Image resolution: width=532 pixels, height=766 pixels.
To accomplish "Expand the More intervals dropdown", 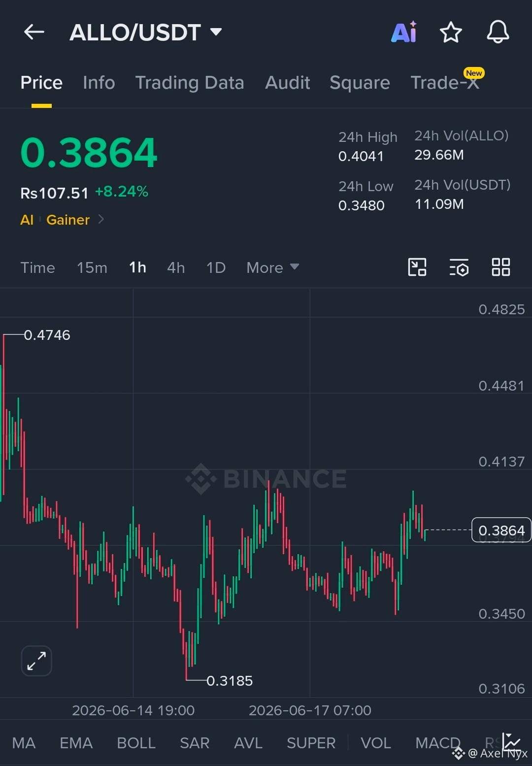I will point(273,267).
